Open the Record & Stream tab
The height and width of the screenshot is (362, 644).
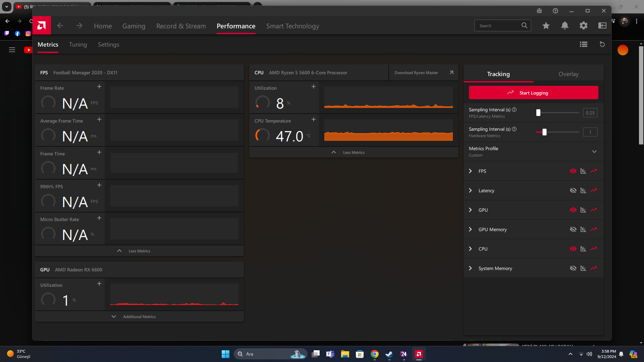181,26
